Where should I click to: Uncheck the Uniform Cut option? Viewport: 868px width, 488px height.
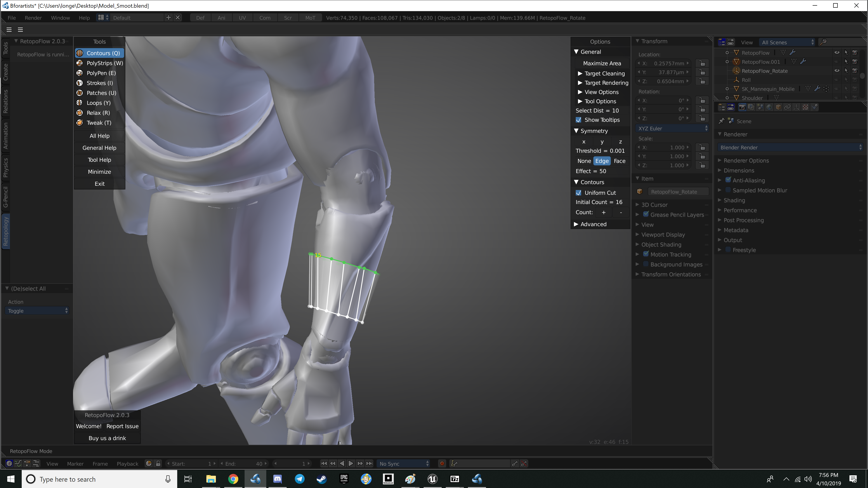579,193
